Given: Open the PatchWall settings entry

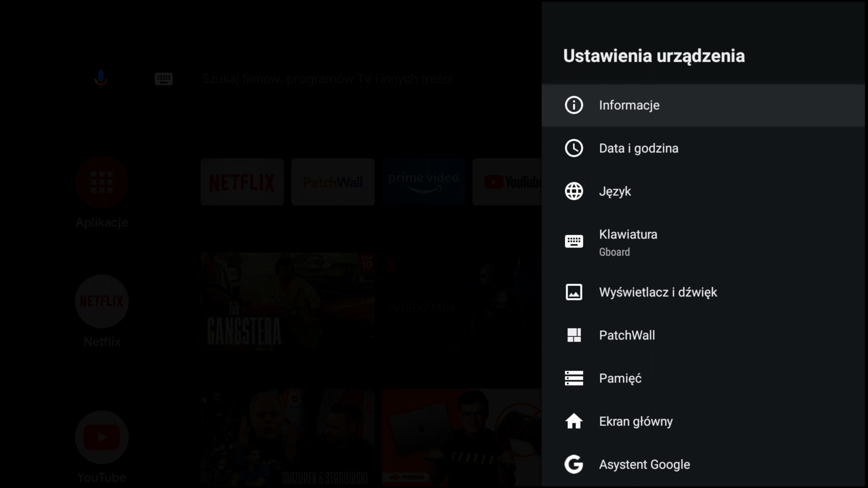Looking at the screenshot, I should 703,335.
